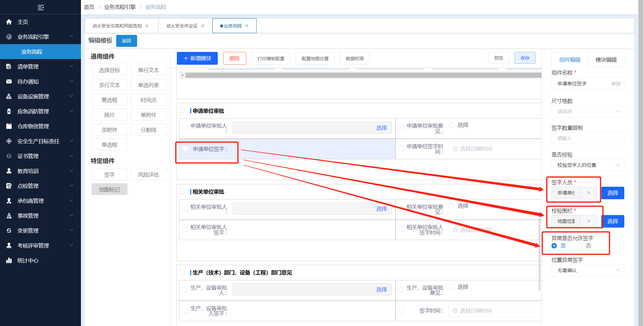Open the 位置异常签字 dropdown
The image size is (644, 326).
tap(588, 270)
